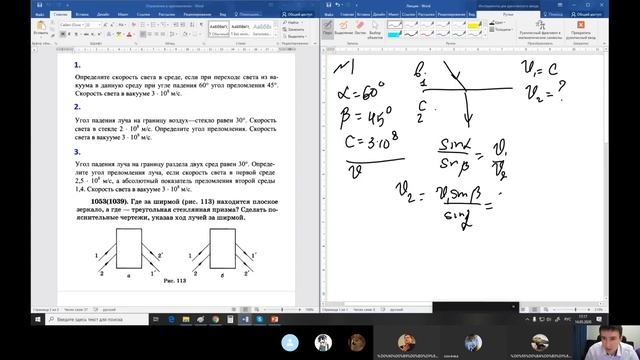640x360 pixels.
Task: Click the Tell me (Помощник) search box
Action: (x=248, y=14)
